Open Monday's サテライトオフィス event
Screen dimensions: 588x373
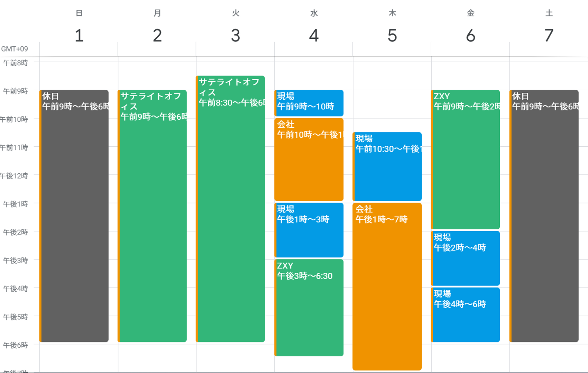coord(152,216)
